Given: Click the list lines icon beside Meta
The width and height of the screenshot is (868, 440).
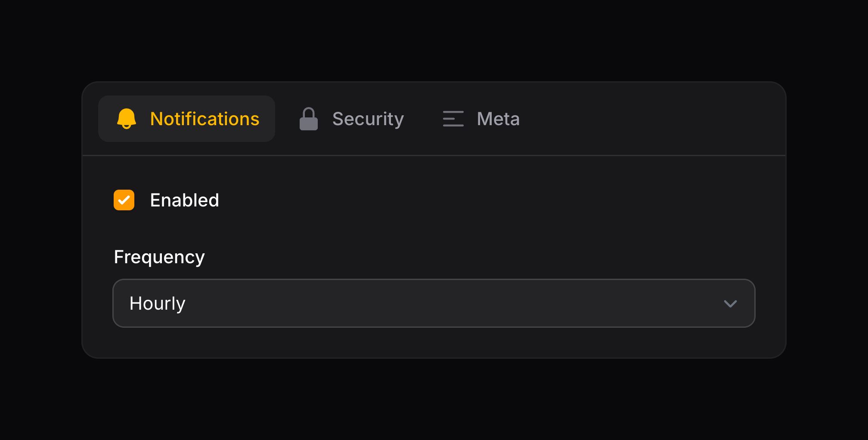Looking at the screenshot, I should [453, 118].
